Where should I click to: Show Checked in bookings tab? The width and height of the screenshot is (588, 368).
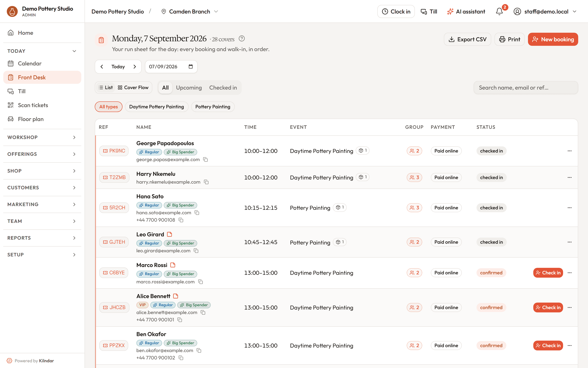coord(223,88)
